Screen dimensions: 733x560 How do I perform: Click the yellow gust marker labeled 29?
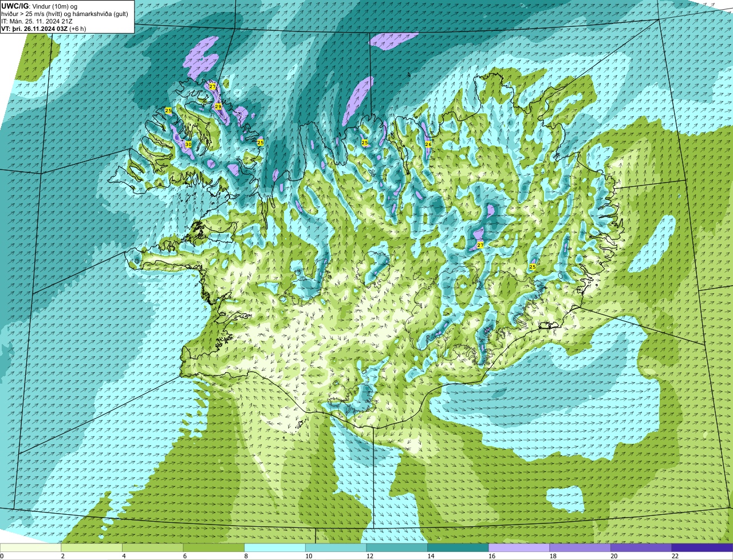(218, 107)
